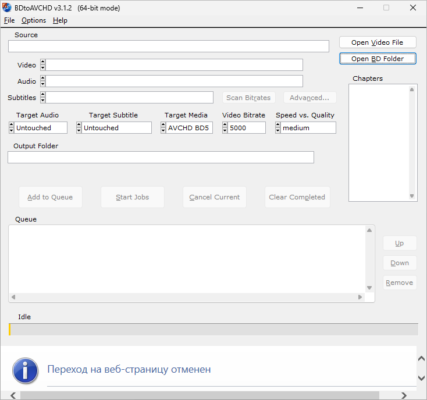
Task: Open the File menu
Action: click(x=9, y=20)
